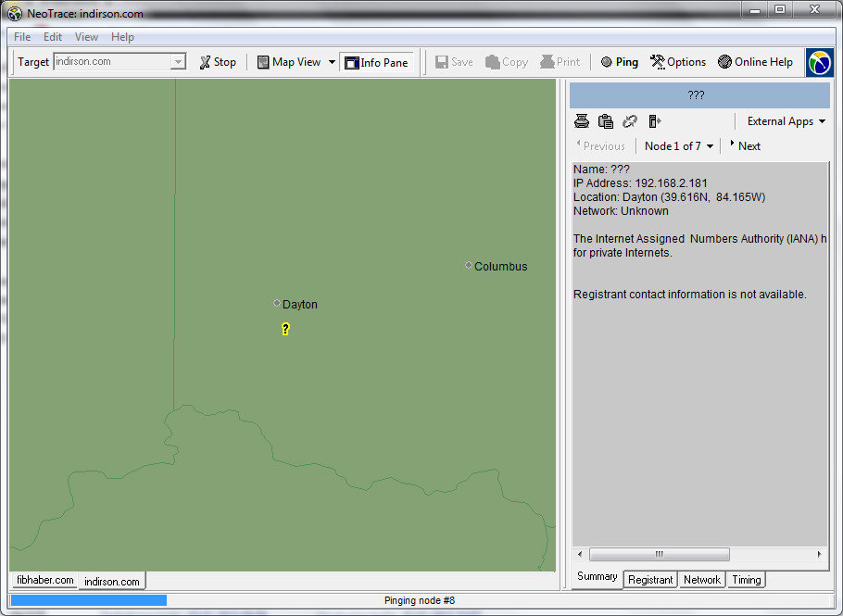Open the Edit menu
The width and height of the screenshot is (843, 616).
tap(53, 37)
